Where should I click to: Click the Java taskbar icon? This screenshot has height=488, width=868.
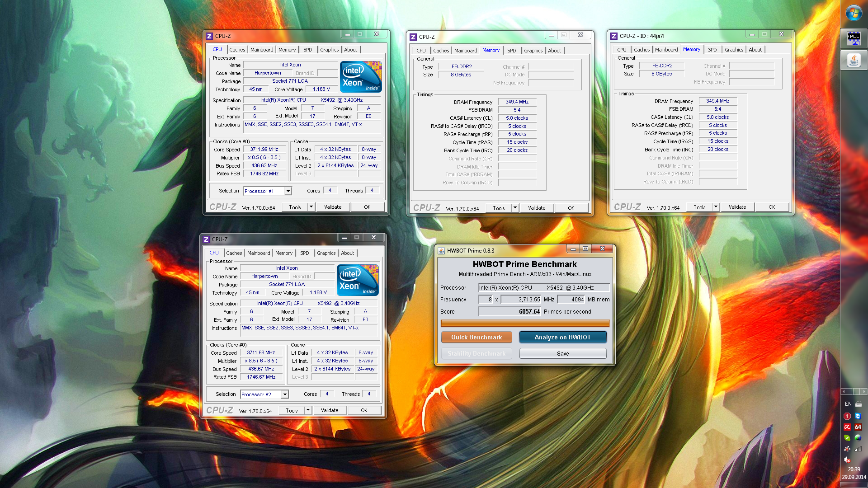pos(854,60)
